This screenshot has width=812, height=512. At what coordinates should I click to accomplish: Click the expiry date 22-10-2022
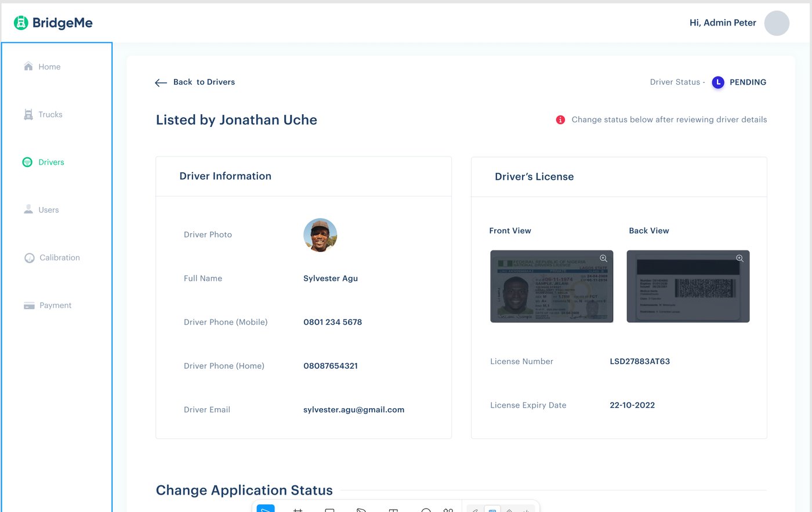632,405
